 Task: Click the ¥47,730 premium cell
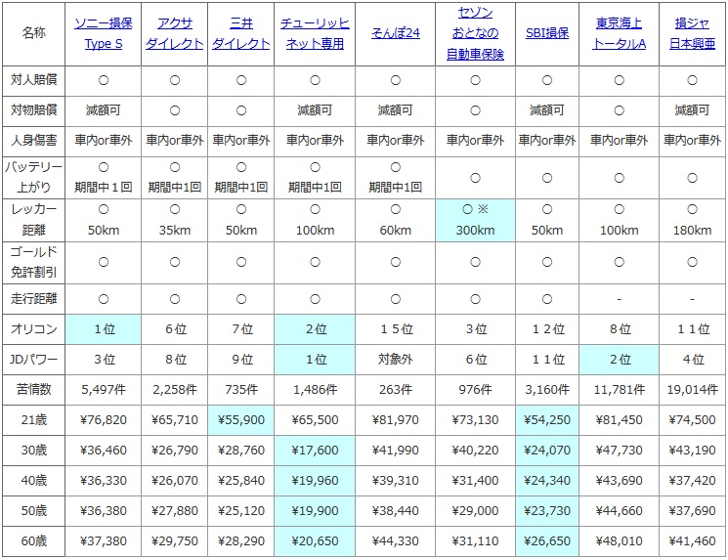coord(619,450)
